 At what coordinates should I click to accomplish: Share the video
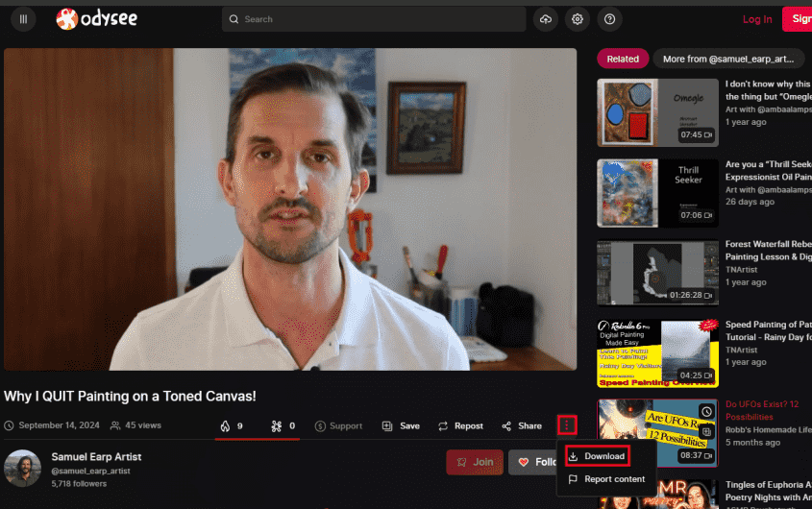522,425
